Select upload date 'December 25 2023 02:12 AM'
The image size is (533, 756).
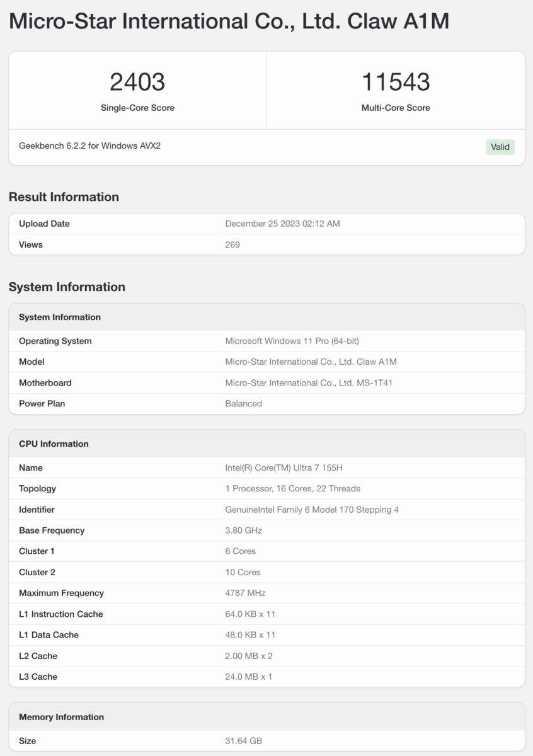[x=282, y=224]
